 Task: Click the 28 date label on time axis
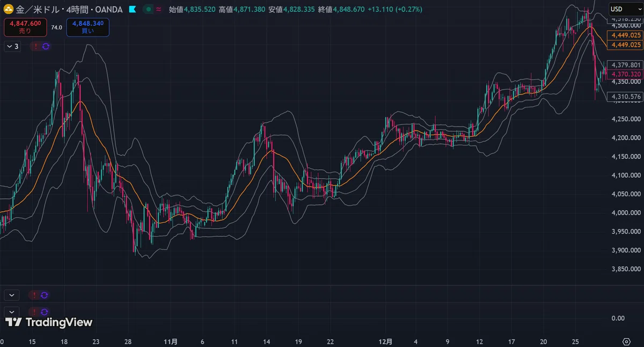coord(127,342)
